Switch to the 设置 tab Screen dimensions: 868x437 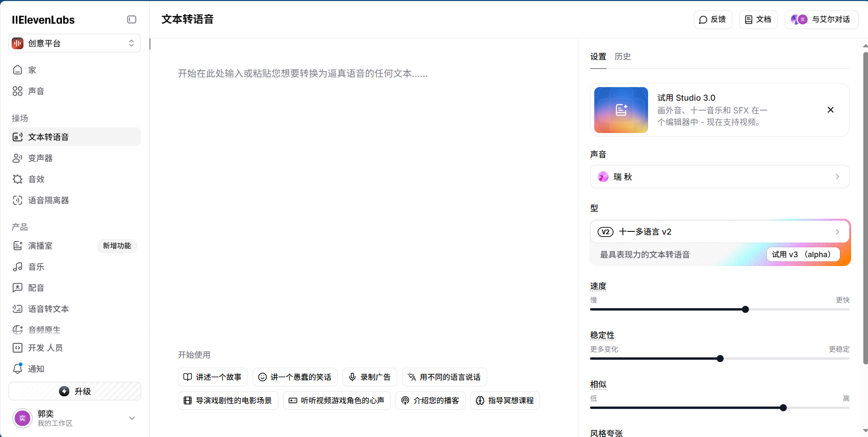tap(598, 57)
